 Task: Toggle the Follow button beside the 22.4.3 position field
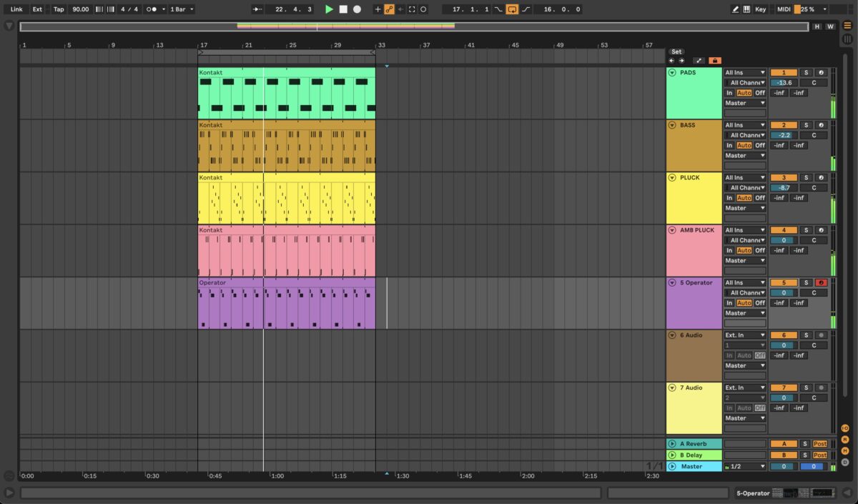click(258, 9)
